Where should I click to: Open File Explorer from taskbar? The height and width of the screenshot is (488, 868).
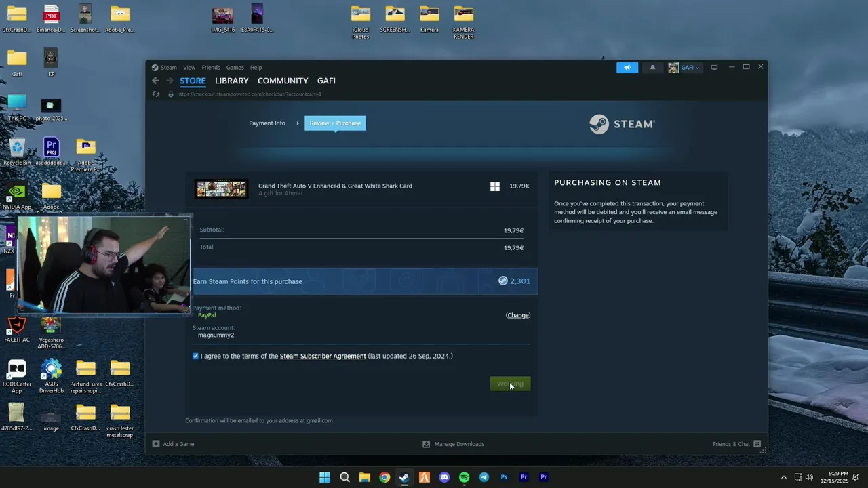click(x=364, y=477)
